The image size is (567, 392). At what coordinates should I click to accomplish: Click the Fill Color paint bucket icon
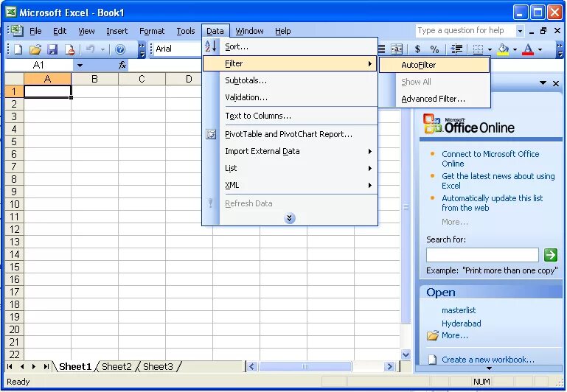(x=503, y=49)
